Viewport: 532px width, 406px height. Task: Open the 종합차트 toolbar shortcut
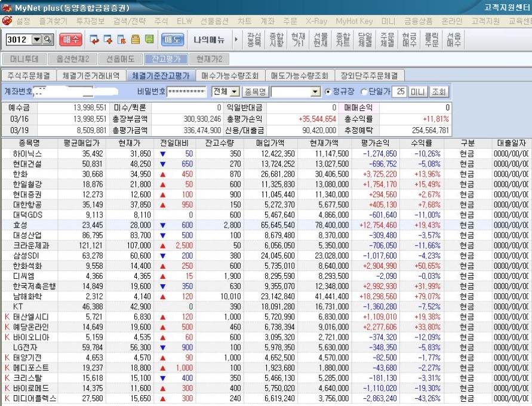[x=343, y=39]
